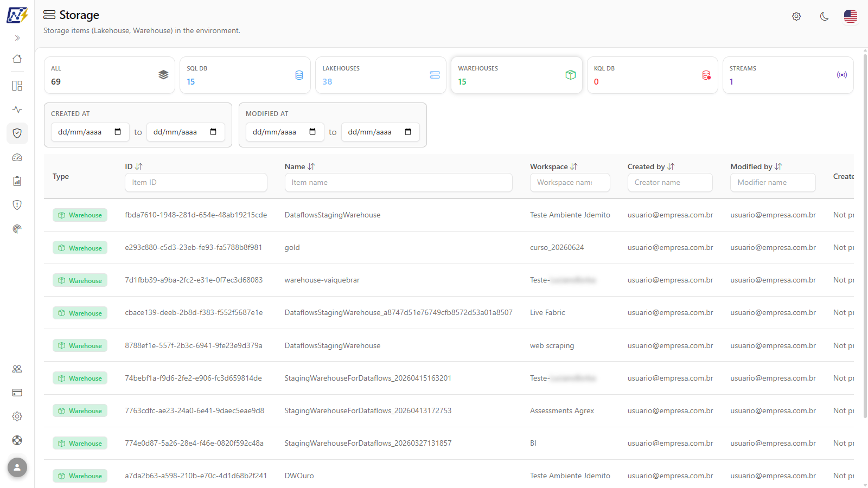868x488 pixels.
Task: Focus the Item name filter field
Action: point(399,182)
